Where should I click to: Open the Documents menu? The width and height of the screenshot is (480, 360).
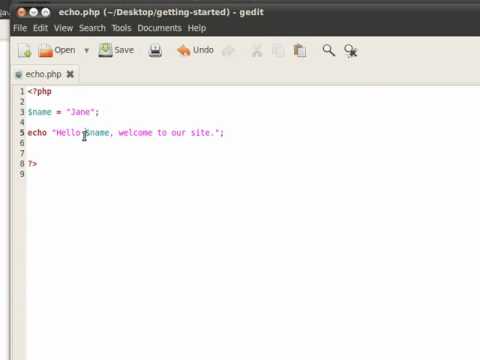click(x=160, y=28)
